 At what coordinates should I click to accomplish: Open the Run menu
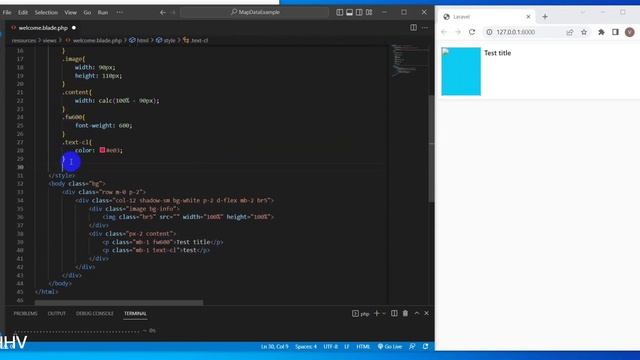pyautogui.click(x=103, y=12)
